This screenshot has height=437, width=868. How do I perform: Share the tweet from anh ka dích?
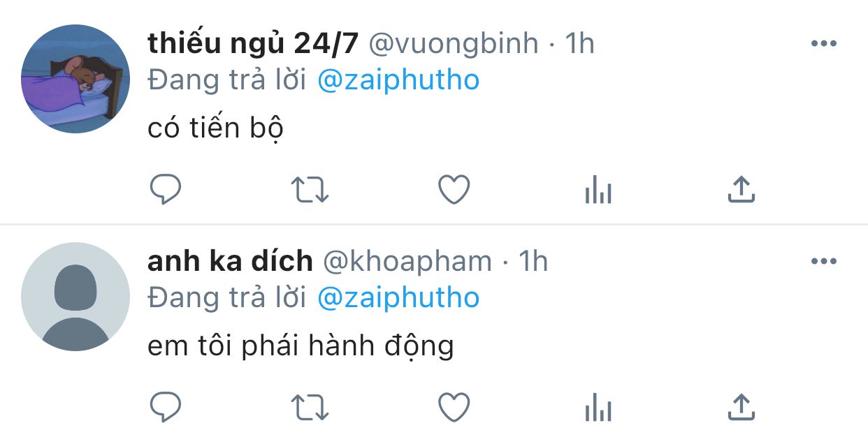[x=742, y=407]
